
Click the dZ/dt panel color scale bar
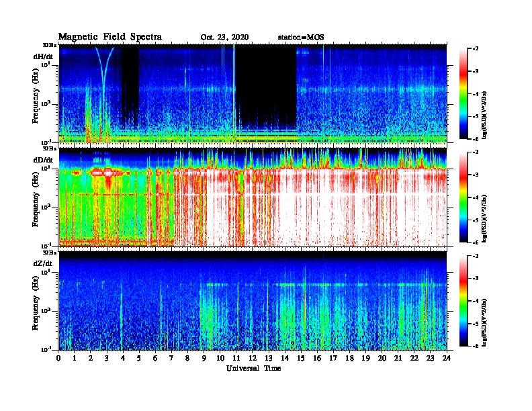point(463,301)
